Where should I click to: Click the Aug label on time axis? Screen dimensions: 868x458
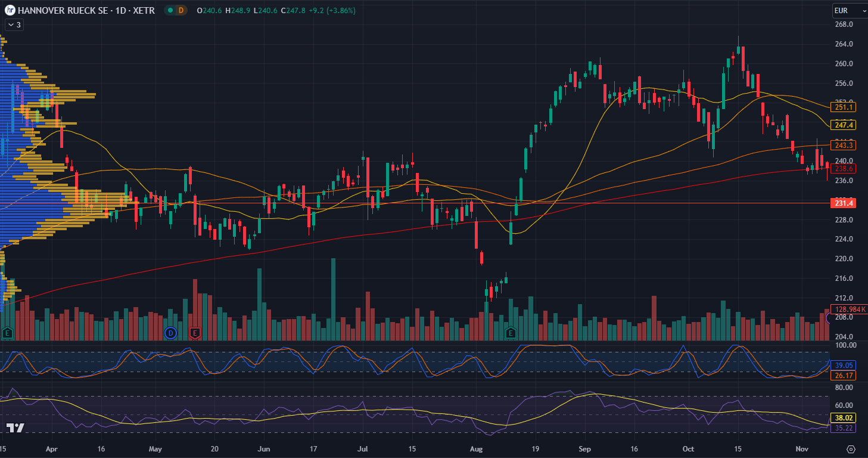click(x=477, y=448)
